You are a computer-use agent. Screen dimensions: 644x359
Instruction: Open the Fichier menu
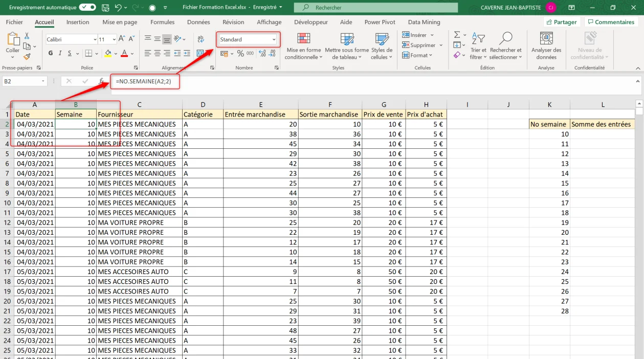pos(14,22)
